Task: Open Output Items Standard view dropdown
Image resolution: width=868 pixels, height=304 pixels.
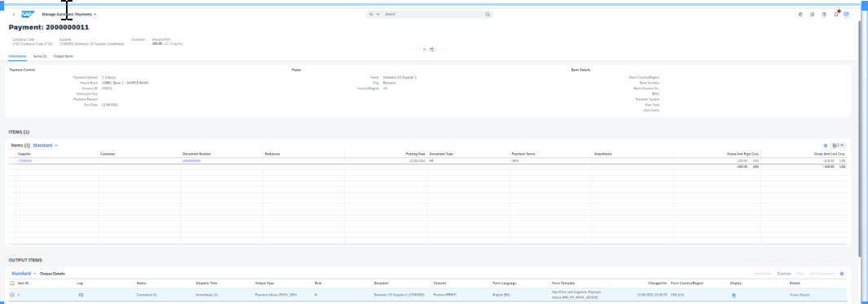Action: [24, 274]
